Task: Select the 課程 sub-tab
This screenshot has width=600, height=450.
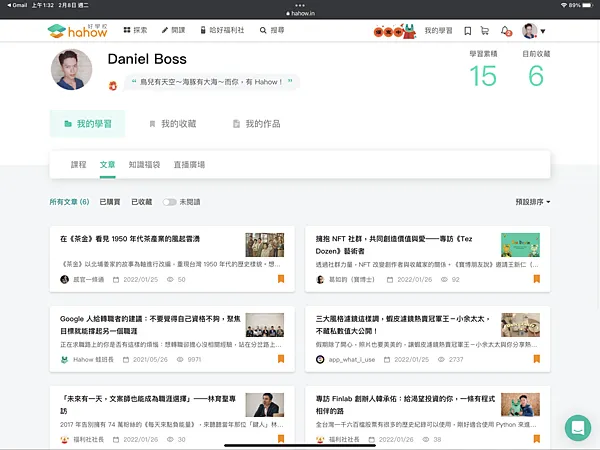Action: (x=78, y=165)
